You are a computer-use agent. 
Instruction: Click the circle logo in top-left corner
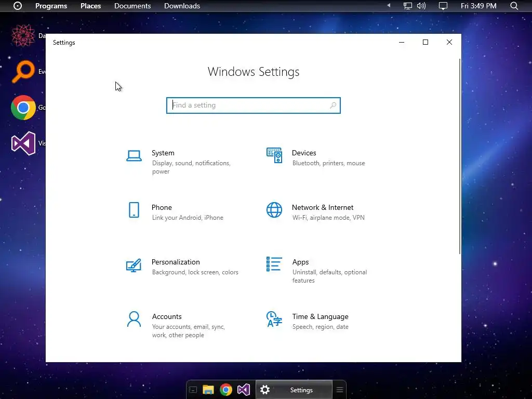[x=18, y=6]
